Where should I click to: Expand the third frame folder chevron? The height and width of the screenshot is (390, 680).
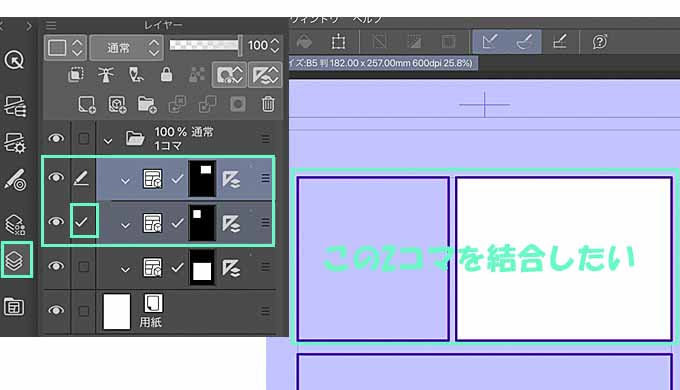tap(125, 270)
